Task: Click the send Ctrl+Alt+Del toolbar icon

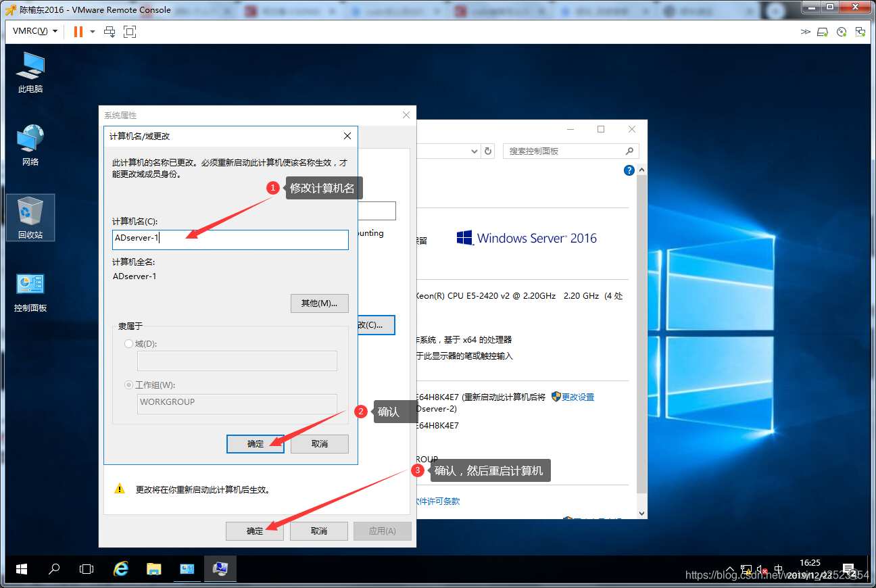Action: coord(109,32)
